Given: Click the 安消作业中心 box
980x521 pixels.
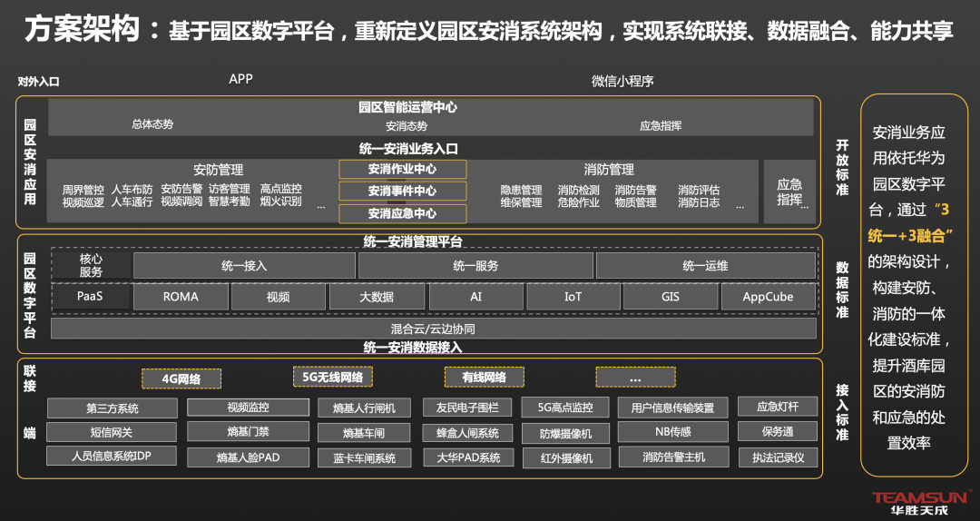Looking at the screenshot, I should tap(402, 169).
